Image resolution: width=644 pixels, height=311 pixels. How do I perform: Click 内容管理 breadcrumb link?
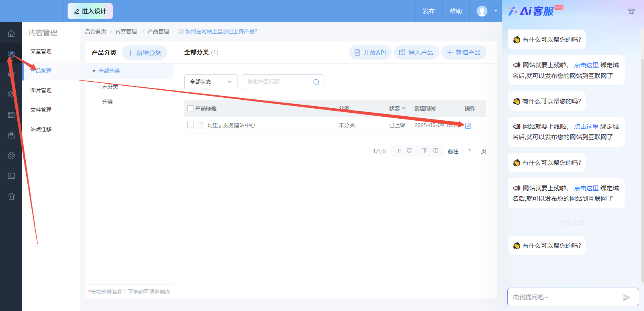[x=126, y=31]
